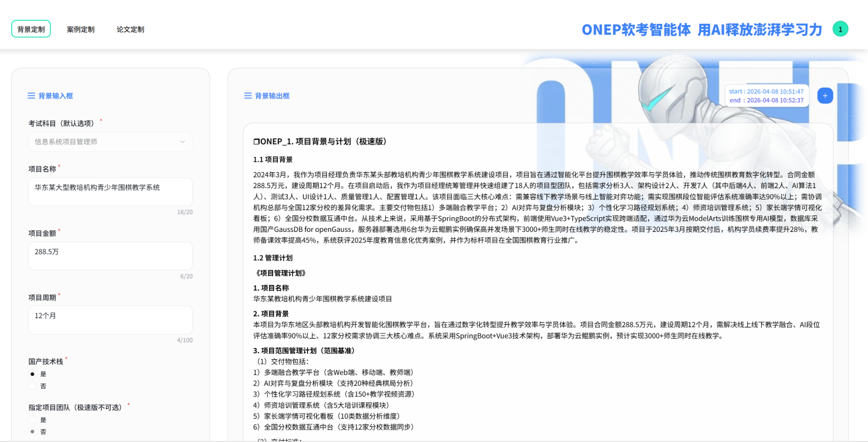This screenshot has width=868, height=442.
Task: Select 否 radio under 国产技术栈
Action: 32,386
